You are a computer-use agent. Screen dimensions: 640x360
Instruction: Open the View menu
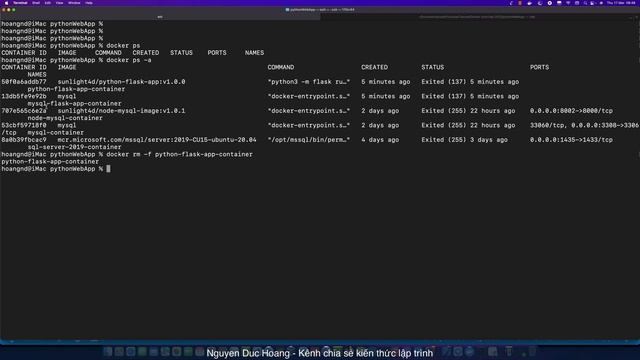click(x=59, y=3)
